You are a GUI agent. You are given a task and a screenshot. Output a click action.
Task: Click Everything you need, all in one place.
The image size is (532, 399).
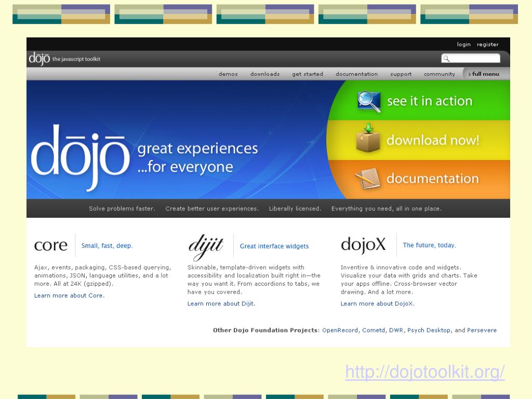coord(387,209)
